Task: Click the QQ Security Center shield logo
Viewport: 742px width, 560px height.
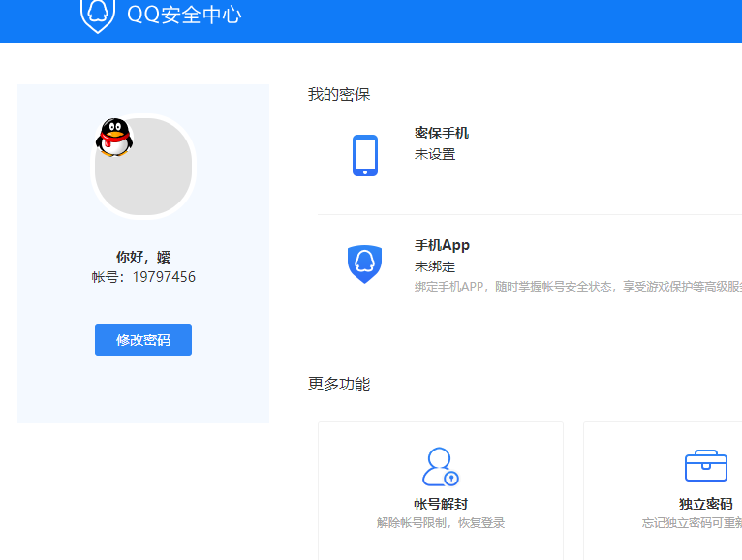Action: pyautogui.click(x=98, y=16)
